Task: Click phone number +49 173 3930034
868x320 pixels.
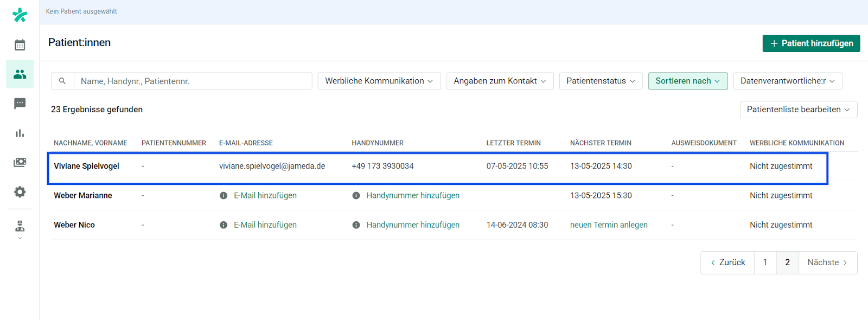Action: tap(382, 166)
